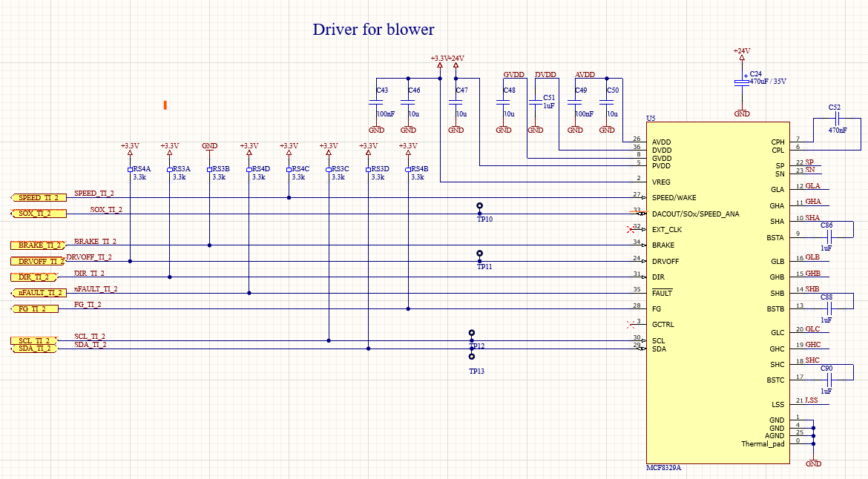Click the +24V power port above C24

[742, 53]
